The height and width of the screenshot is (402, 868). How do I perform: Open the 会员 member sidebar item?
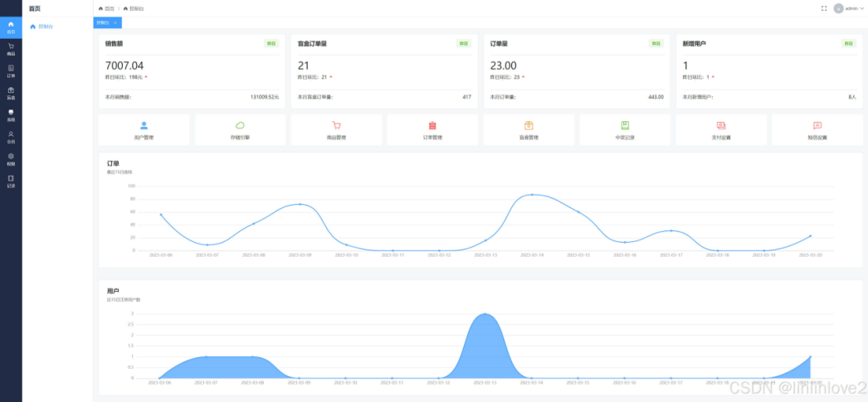click(11, 137)
